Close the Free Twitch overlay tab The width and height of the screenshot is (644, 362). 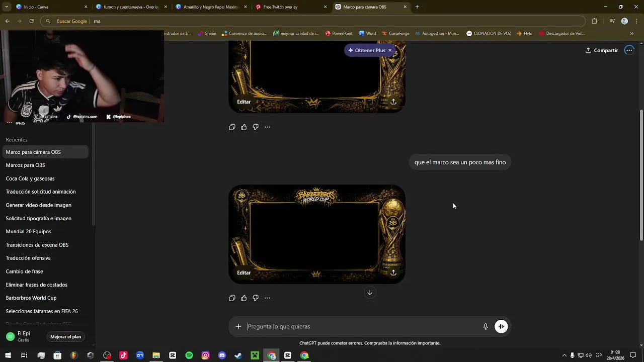coord(325,7)
